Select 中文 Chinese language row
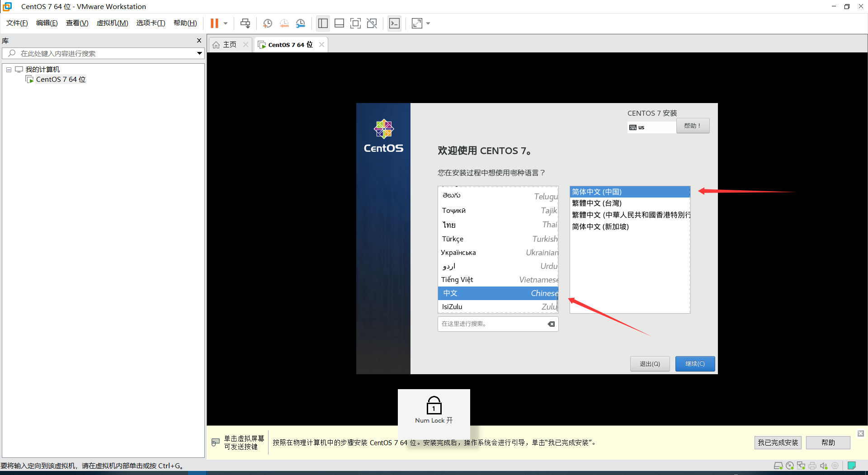 [498, 293]
